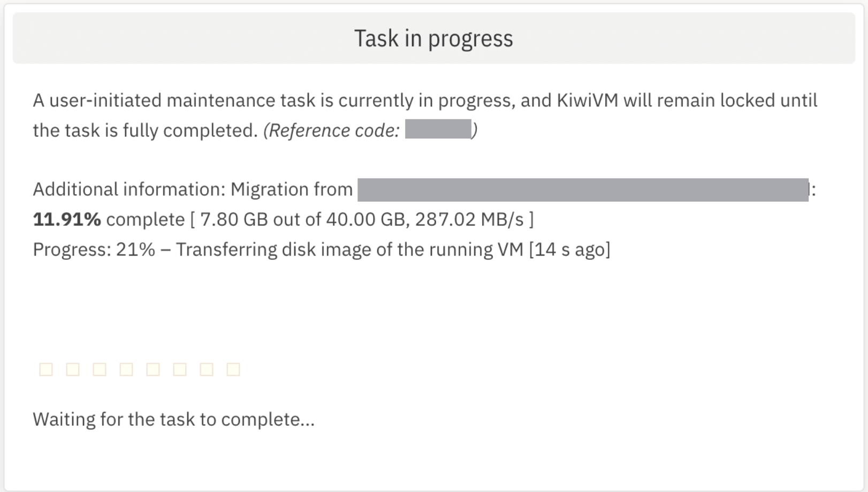Click the 'Additional information' label
The width and height of the screenshot is (868, 492).
coord(129,189)
